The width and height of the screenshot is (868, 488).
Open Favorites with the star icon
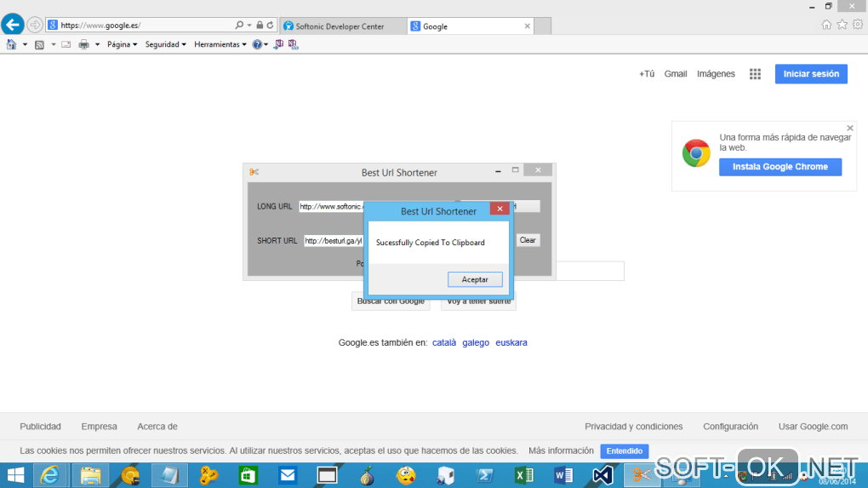(x=842, y=25)
